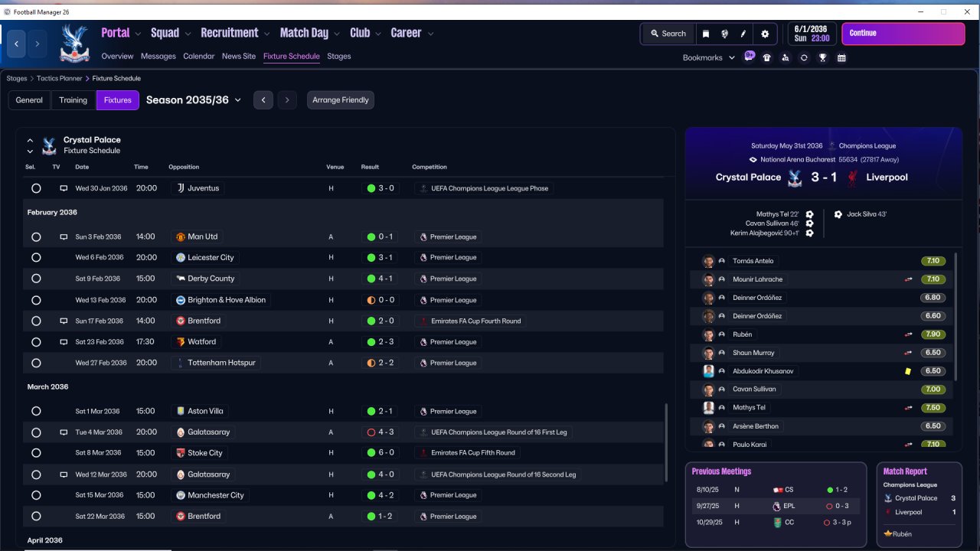Screen dimensions: 980x551
Task: Click the TV icon on Watford fixture row
Action: tap(64, 342)
